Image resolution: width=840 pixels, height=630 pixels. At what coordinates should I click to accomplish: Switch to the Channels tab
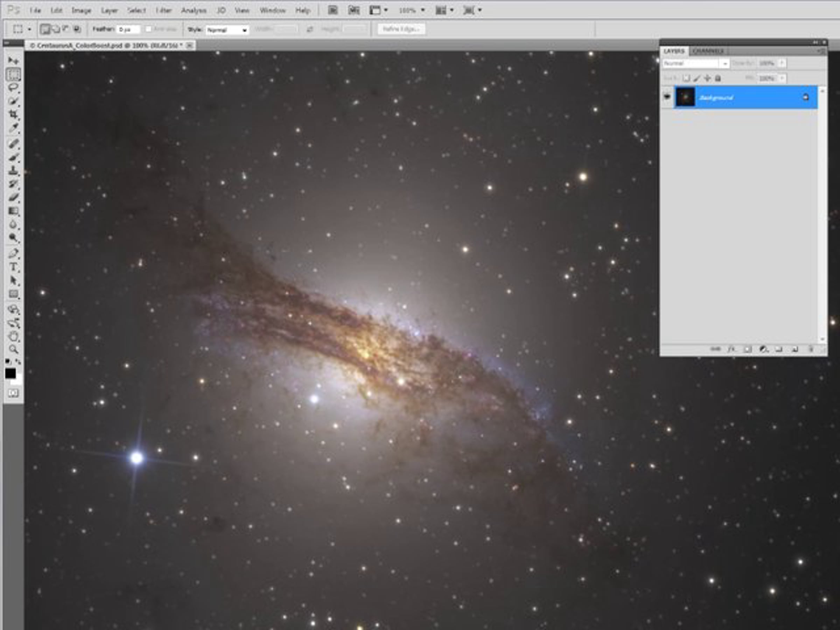[708, 51]
